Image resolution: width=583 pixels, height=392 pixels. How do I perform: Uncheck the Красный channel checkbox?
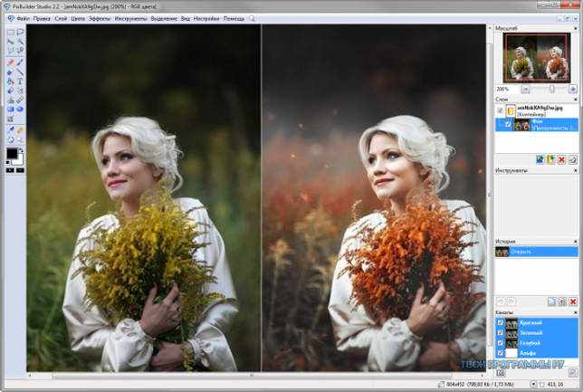pyautogui.click(x=501, y=323)
